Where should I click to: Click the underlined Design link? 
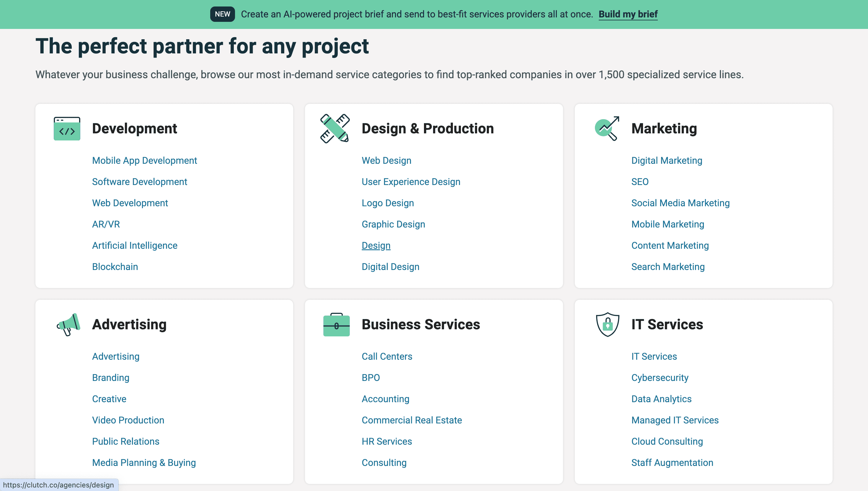(x=376, y=245)
